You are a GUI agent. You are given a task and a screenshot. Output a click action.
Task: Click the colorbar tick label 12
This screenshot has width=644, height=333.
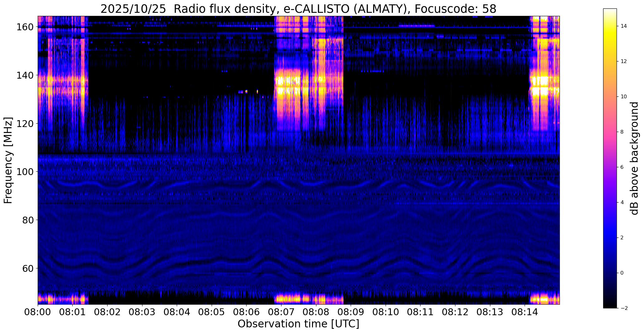(x=624, y=61)
